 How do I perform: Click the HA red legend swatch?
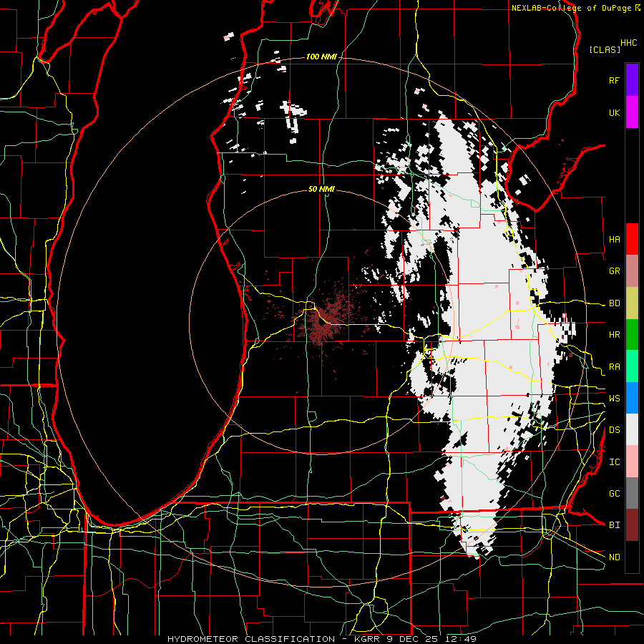(632, 239)
